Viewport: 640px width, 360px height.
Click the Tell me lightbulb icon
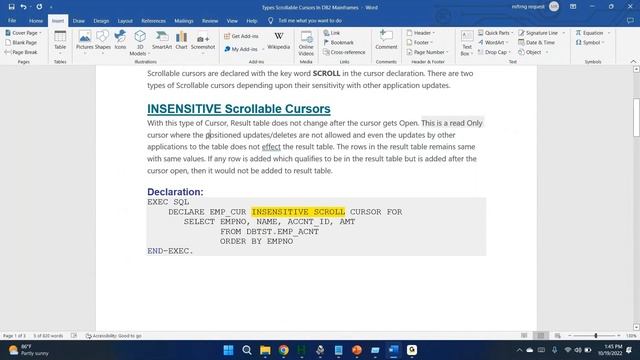point(270,20)
